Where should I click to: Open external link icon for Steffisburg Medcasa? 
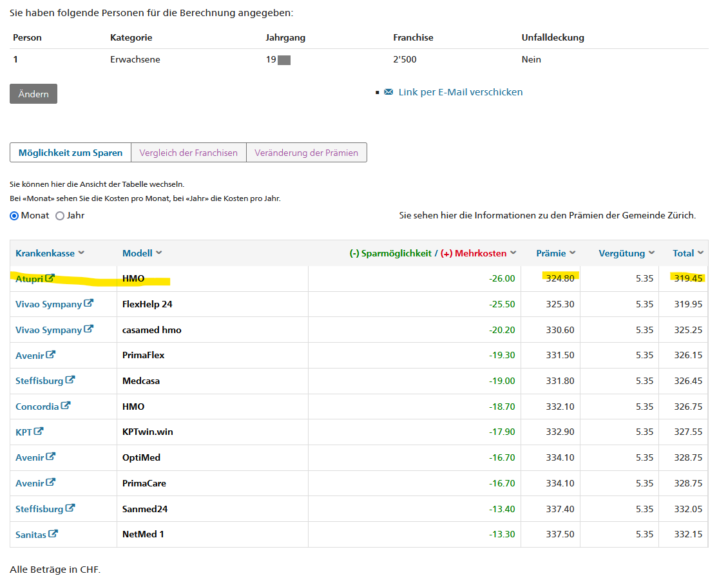tap(70, 380)
